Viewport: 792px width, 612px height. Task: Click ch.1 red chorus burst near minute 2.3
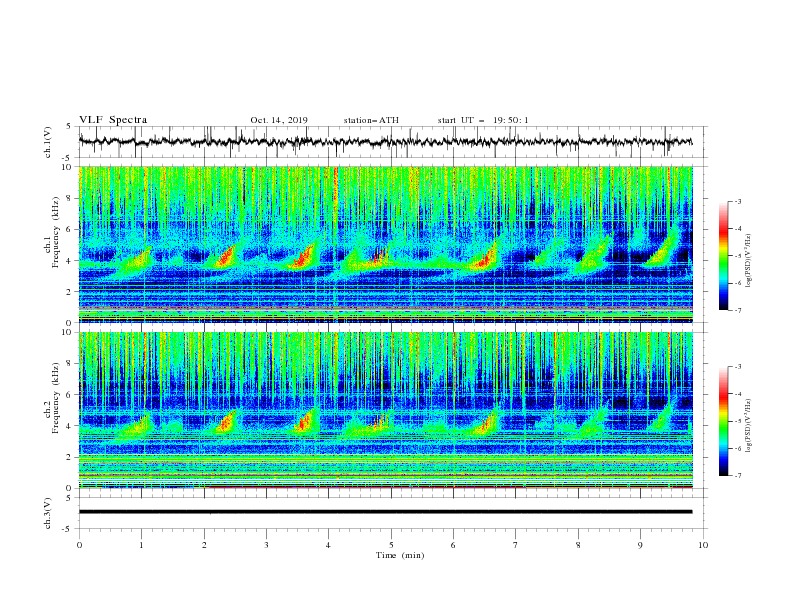[225, 257]
